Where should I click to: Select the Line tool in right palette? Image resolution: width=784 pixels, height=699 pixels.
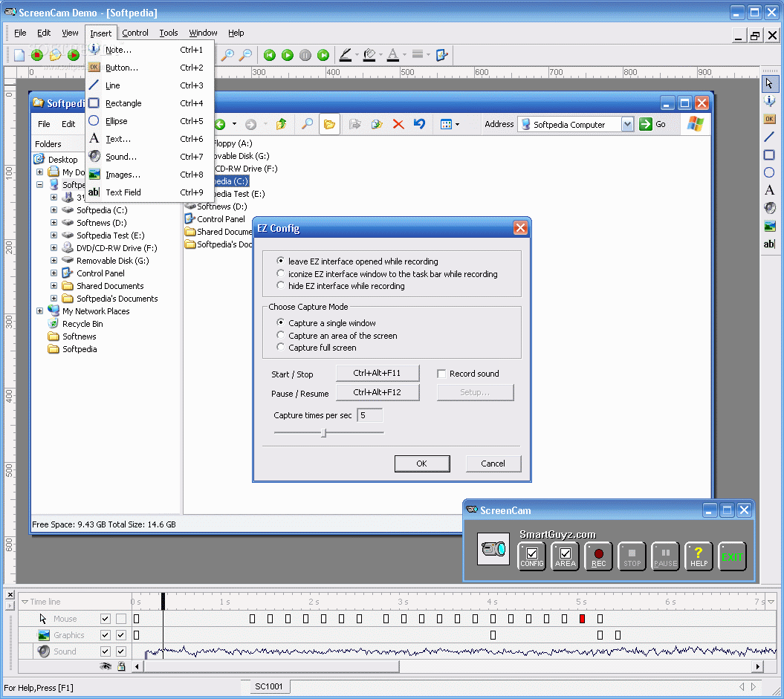pyautogui.click(x=769, y=137)
